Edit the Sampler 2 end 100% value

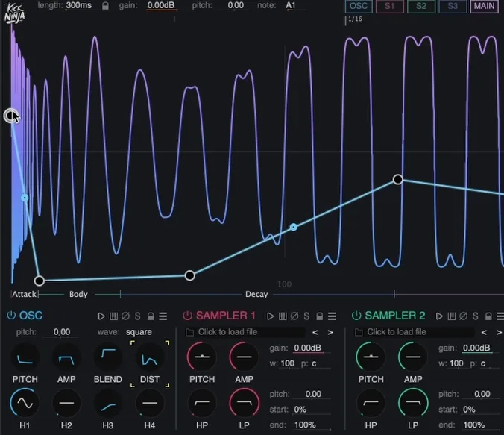click(474, 425)
